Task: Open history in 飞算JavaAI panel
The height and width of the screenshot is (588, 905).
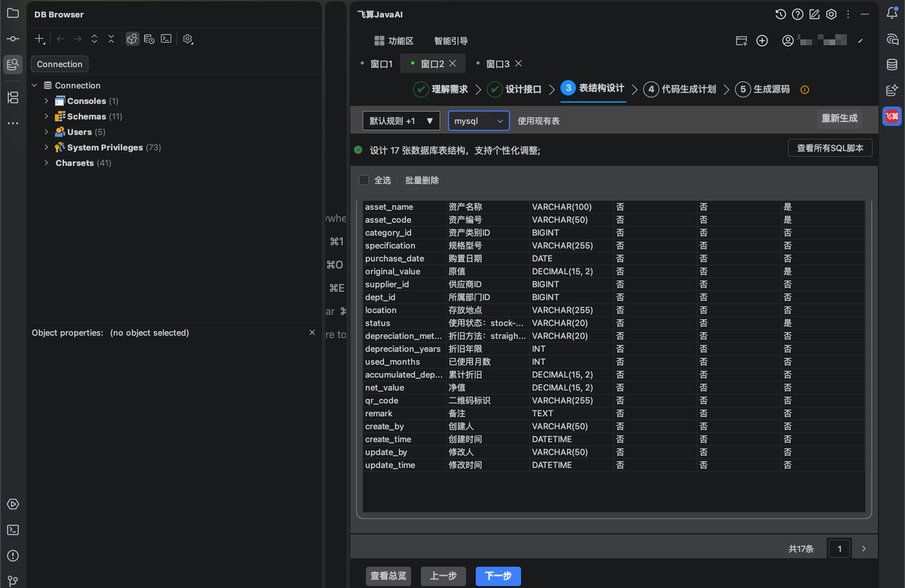Action: pos(781,14)
